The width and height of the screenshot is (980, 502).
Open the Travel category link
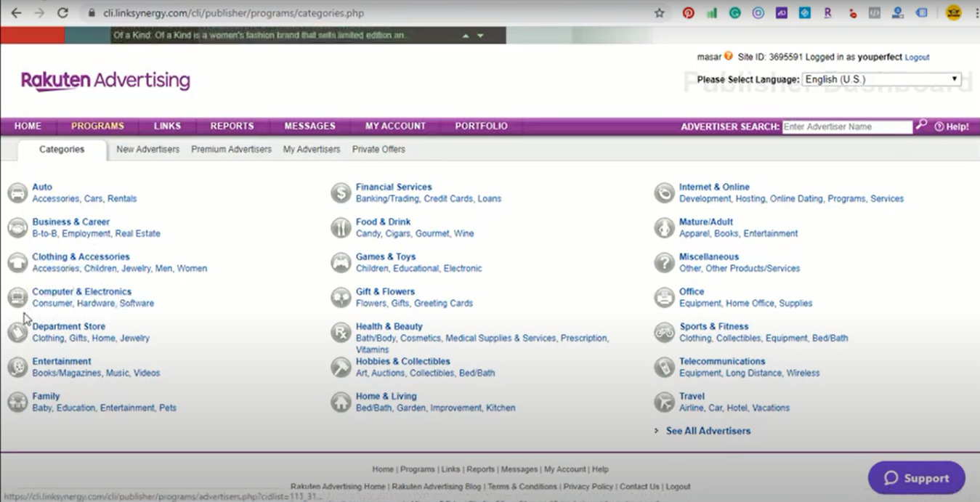(x=692, y=396)
